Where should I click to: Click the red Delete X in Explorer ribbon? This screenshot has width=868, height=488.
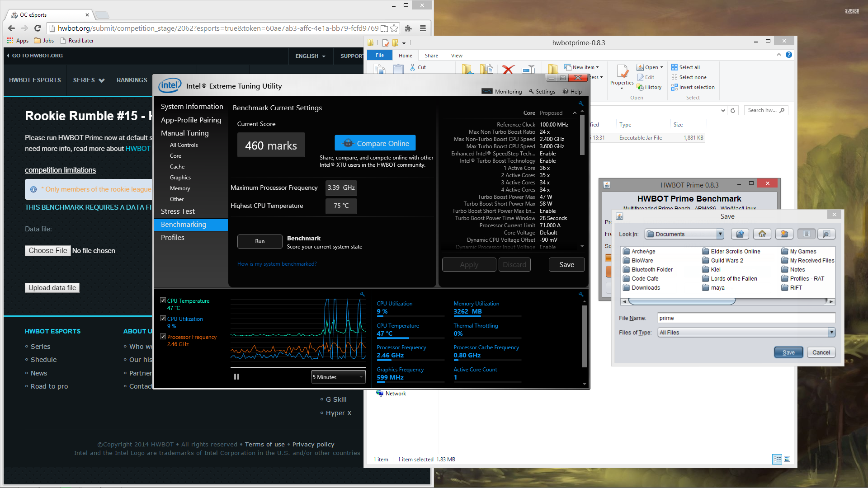[x=508, y=69]
